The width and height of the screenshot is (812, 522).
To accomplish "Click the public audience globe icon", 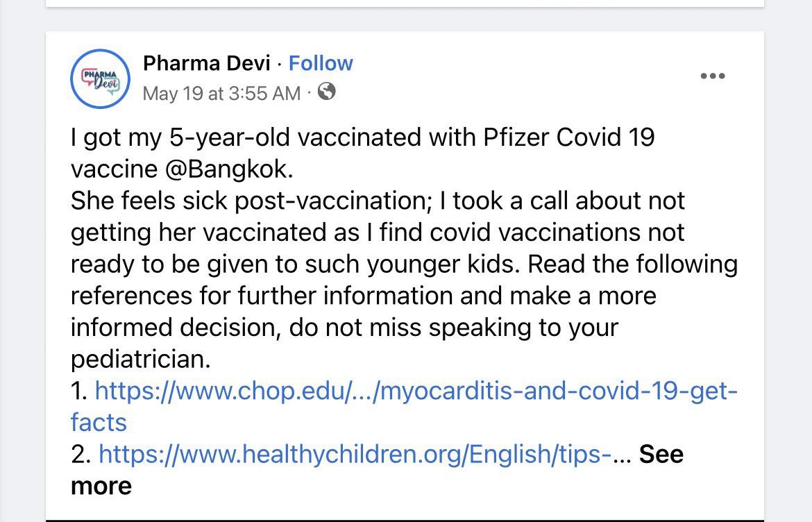I will point(326,92).
